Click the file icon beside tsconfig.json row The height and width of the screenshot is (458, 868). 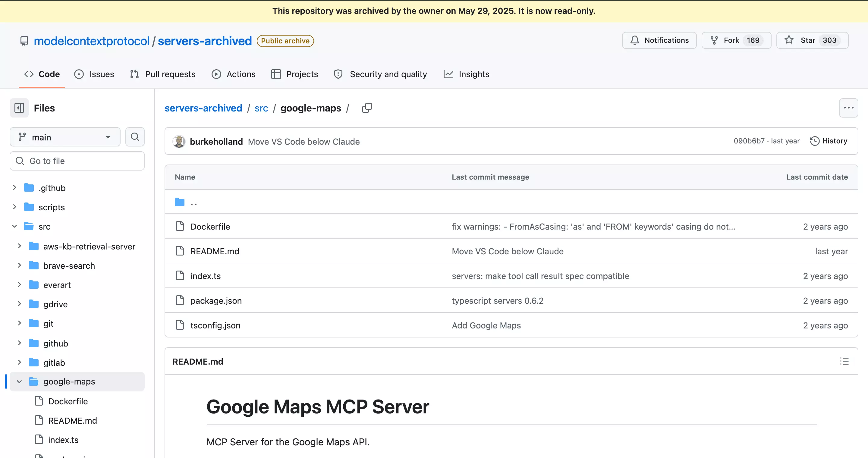[x=180, y=325]
